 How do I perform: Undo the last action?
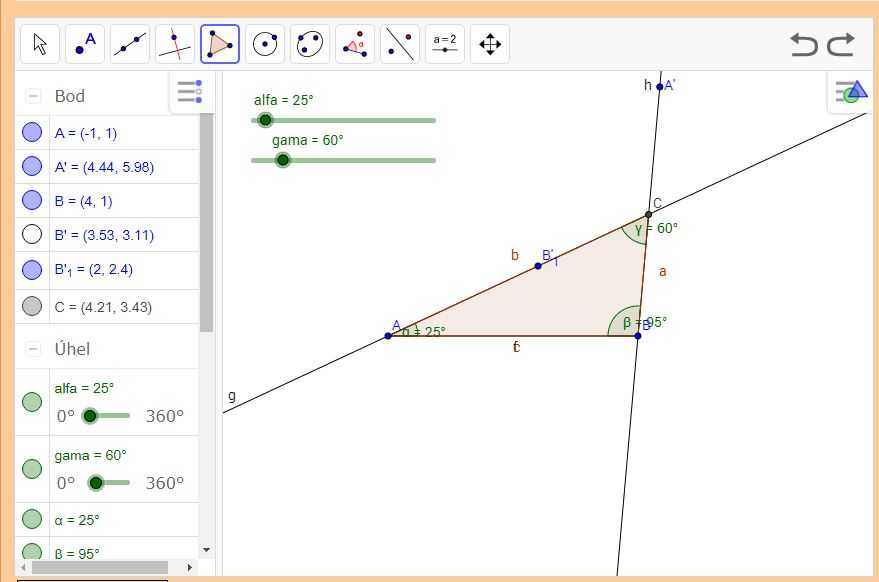click(804, 45)
